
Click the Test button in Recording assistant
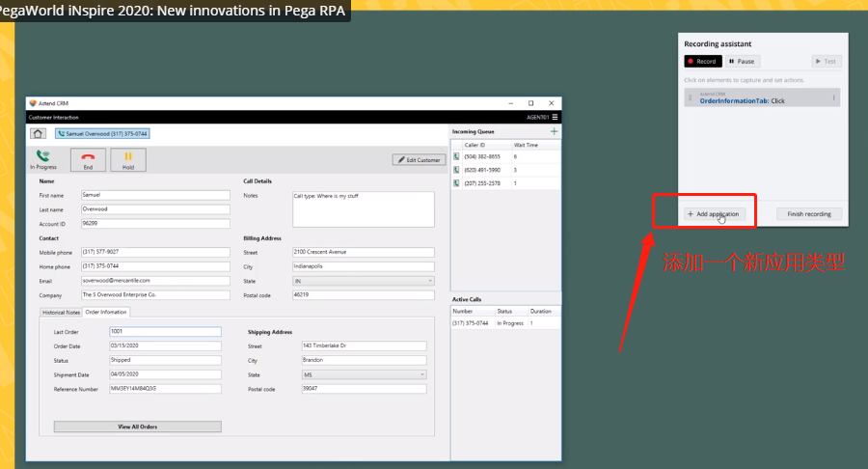(827, 62)
